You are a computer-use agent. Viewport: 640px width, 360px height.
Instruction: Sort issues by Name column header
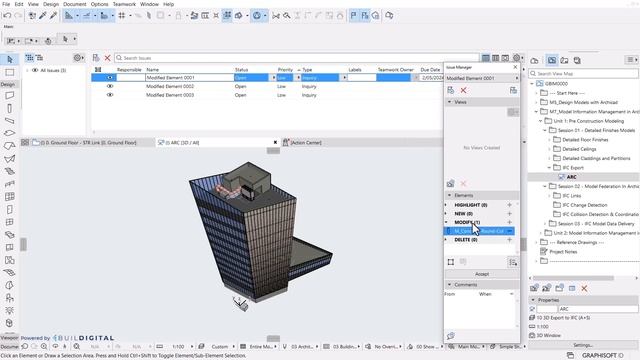point(153,70)
